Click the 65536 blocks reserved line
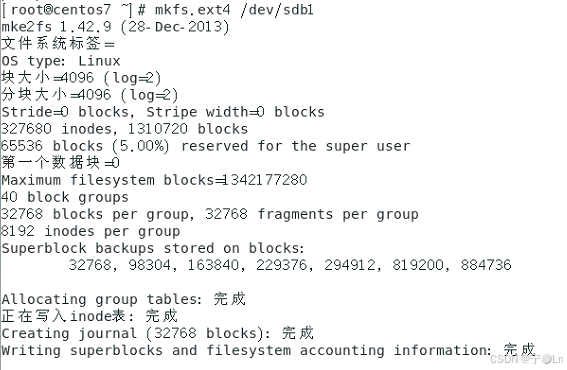567x370 pixels. tap(206, 146)
